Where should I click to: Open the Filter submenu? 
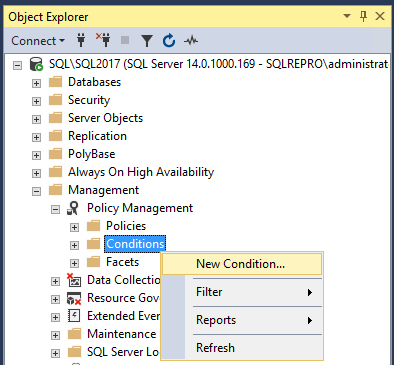click(242, 292)
